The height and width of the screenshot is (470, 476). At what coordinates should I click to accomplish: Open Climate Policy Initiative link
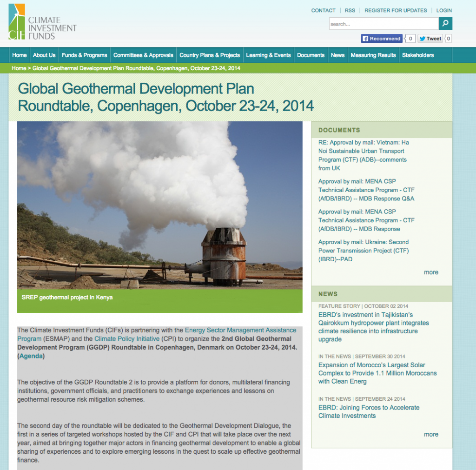coord(127,339)
